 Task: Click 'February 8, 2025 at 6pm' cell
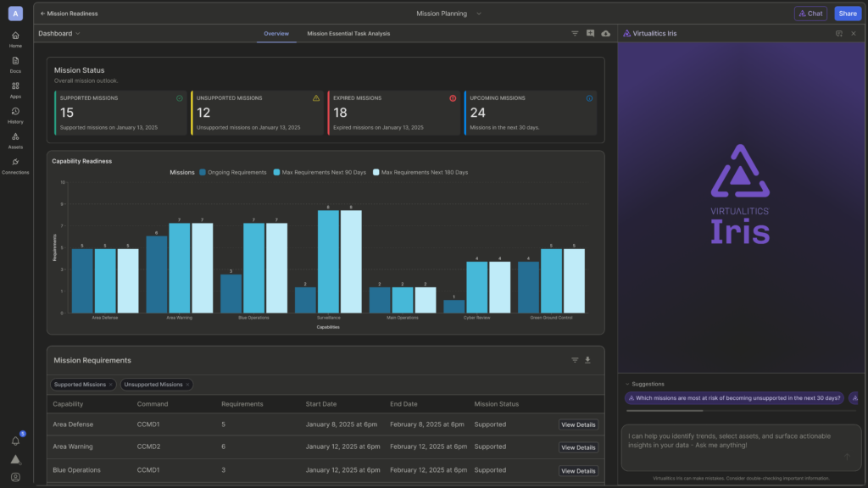(427, 425)
